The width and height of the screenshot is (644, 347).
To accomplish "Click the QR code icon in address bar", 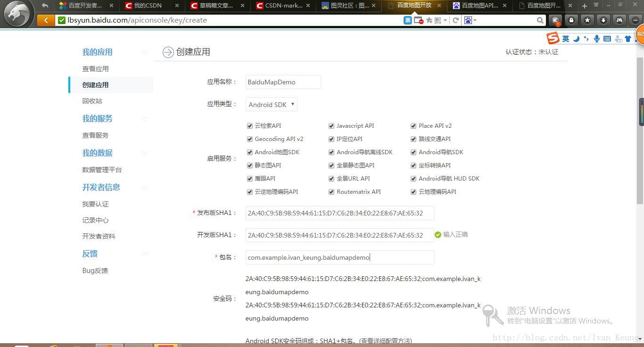I will [x=438, y=20].
